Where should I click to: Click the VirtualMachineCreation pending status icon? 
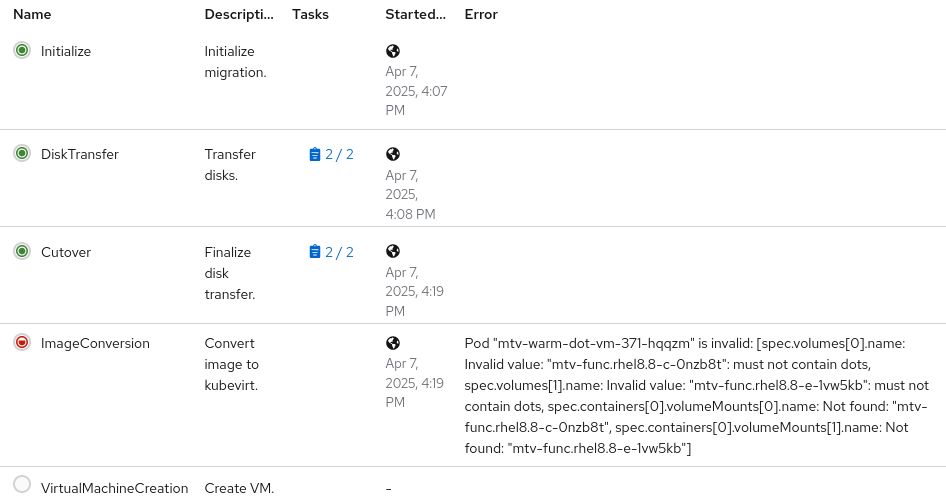coord(22,484)
